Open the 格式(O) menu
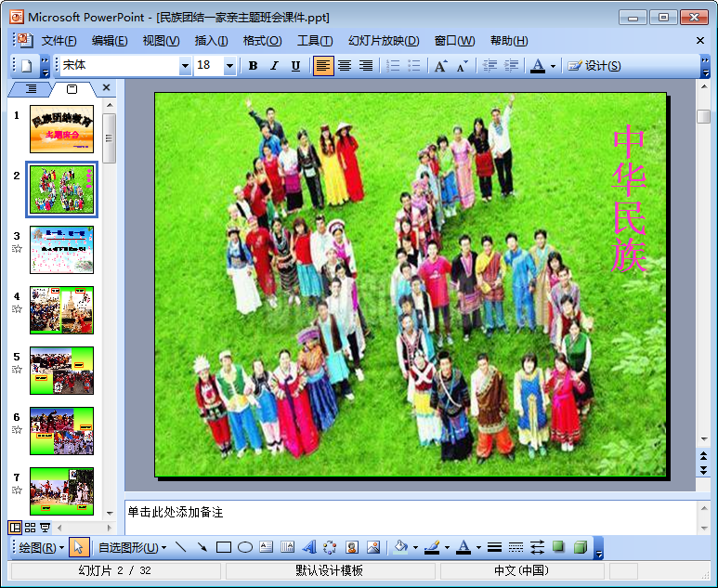The image size is (718, 588). tap(262, 41)
